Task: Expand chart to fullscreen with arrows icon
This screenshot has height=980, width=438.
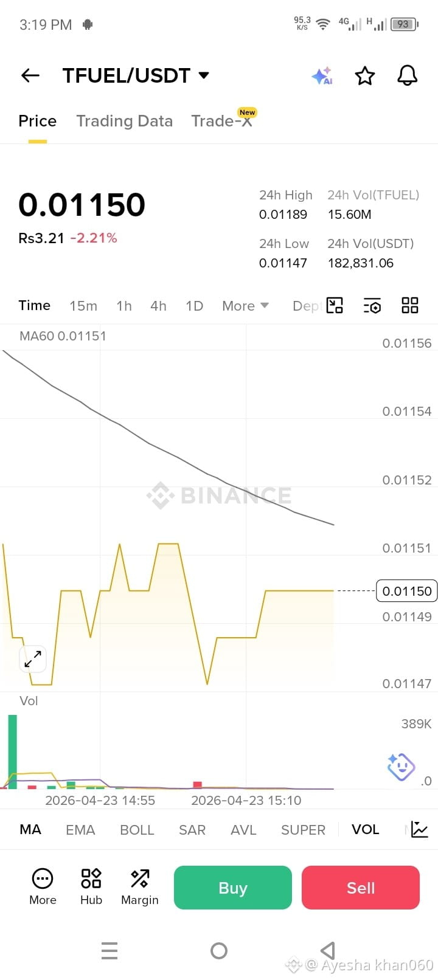Action: 33,659
